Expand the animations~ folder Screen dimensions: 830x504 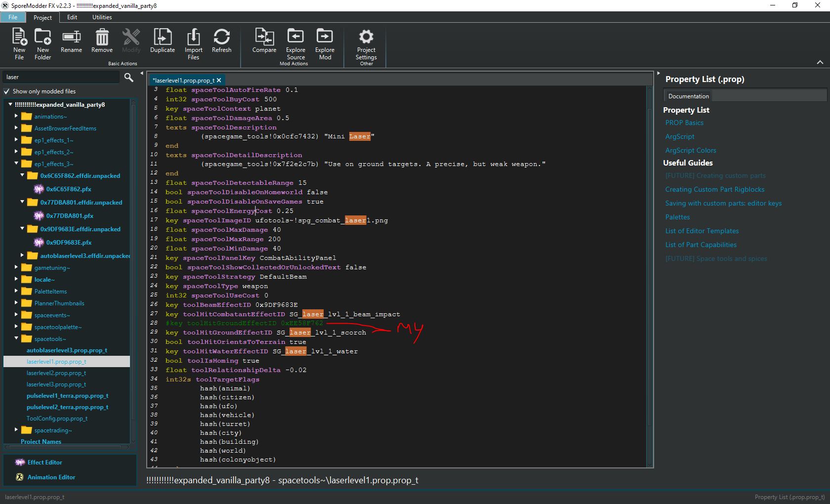coord(16,116)
